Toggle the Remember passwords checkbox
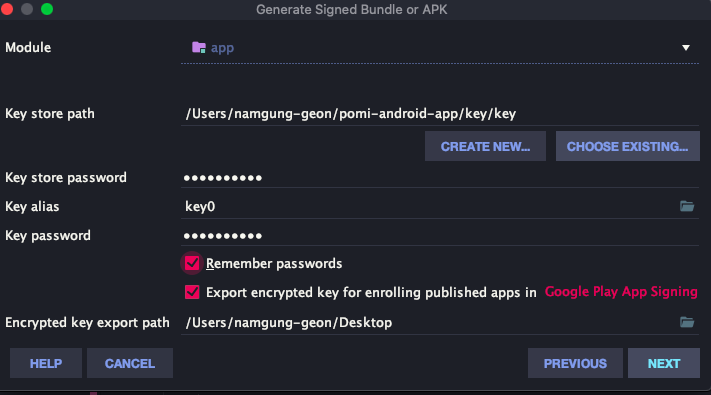The width and height of the screenshot is (711, 395). click(192, 263)
